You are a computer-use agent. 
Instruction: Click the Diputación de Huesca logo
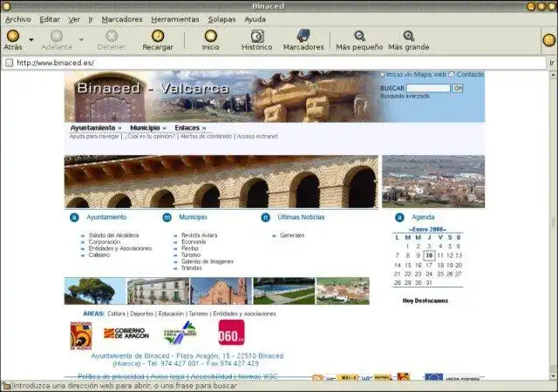[x=81, y=335]
